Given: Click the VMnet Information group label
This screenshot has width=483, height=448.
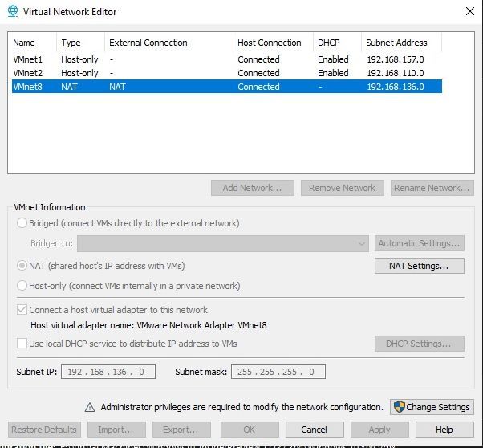Looking at the screenshot, I should pos(50,207).
